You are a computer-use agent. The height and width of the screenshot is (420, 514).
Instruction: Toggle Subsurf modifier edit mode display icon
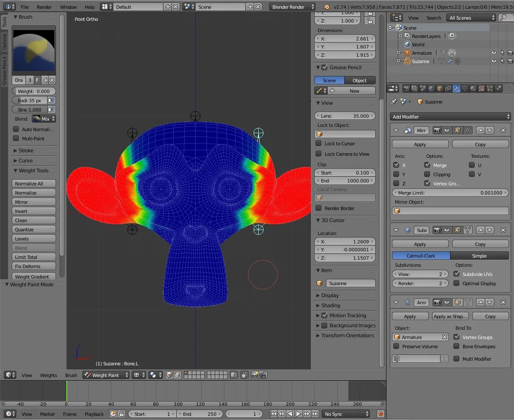[x=457, y=230]
